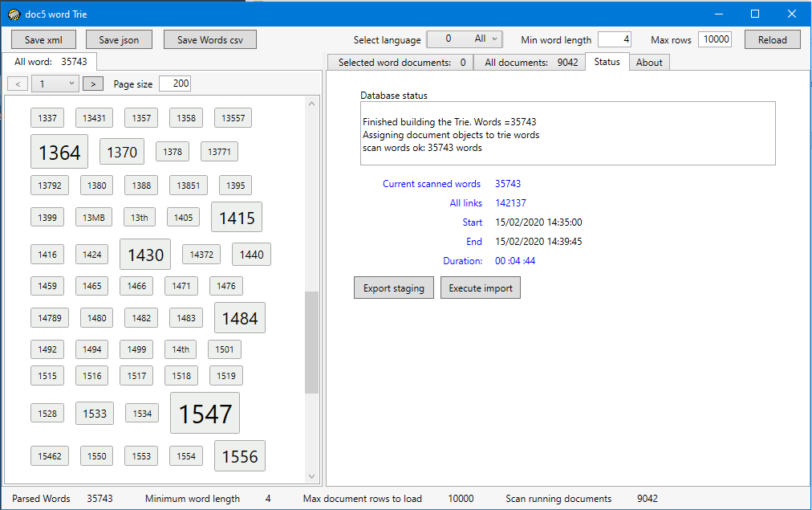Select the word 1405
This screenshot has width=812, height=510.
(x=183, y=218)
